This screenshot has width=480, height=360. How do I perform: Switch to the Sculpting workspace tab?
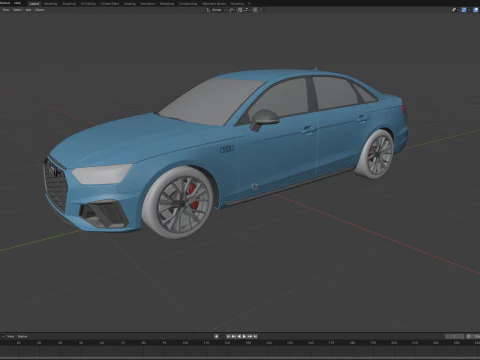click(x=69, y=4)
